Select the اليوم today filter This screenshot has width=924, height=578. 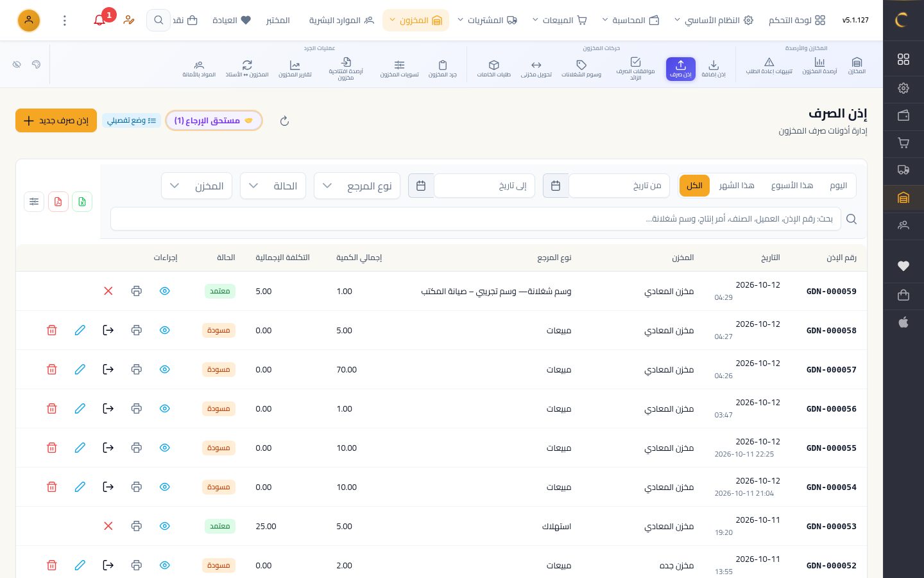[x=838, y=186]
